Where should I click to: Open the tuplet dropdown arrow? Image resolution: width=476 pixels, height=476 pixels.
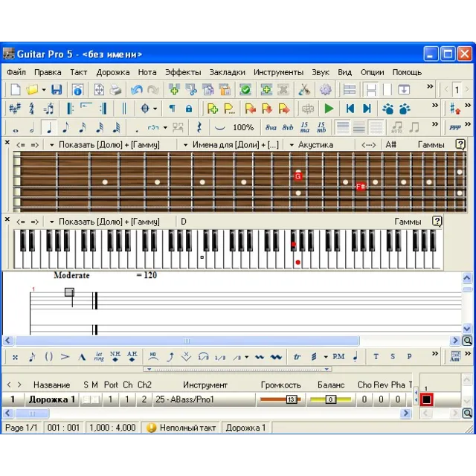(165, 127)
